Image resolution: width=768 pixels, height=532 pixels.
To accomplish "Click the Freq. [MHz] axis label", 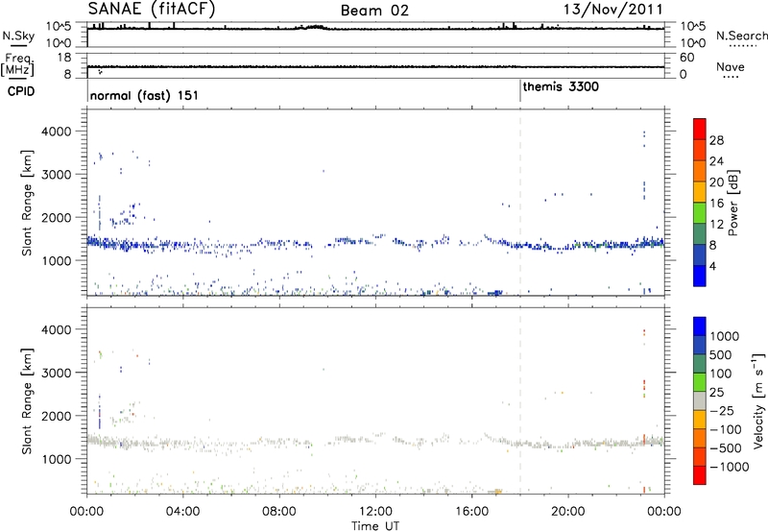I will (17, 65).
